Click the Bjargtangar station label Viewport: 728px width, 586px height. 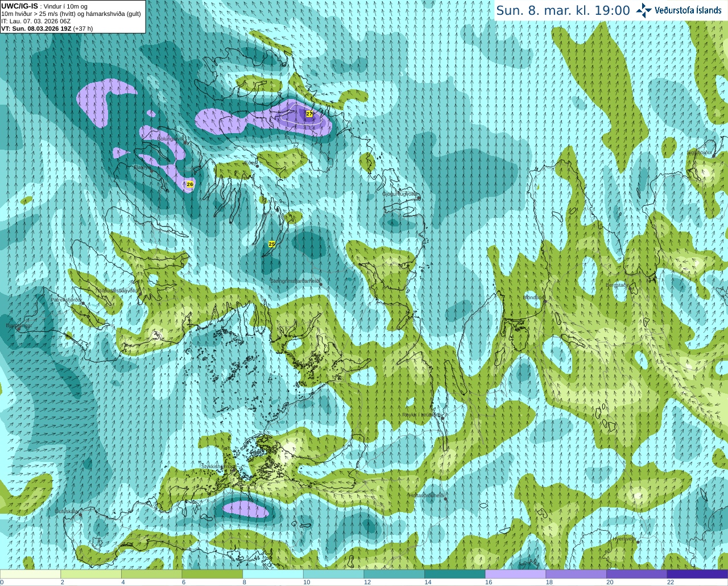coord(19,325)
